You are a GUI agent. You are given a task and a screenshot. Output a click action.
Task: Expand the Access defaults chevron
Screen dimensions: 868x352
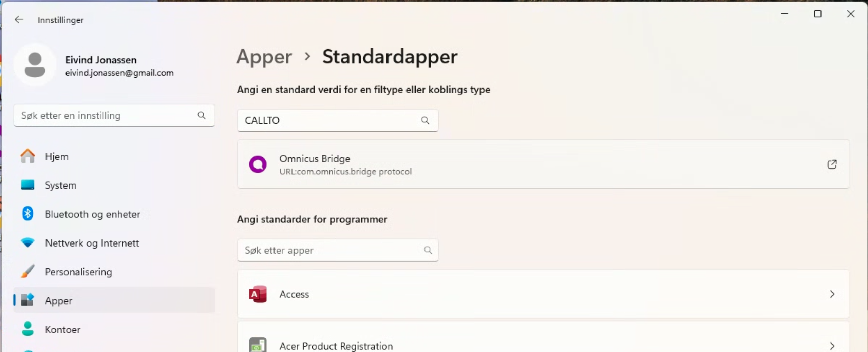832,294
